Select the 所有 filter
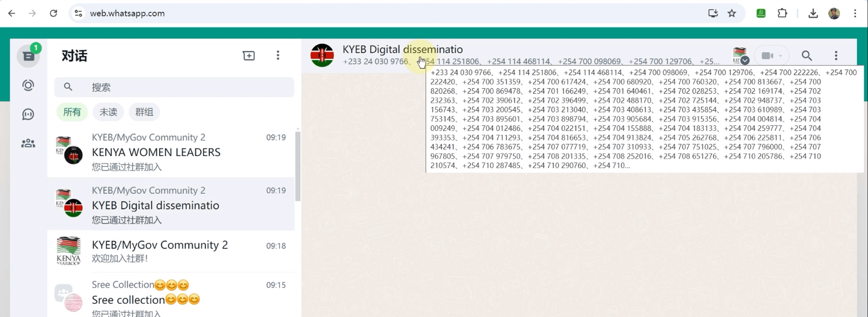 point(72,112)
